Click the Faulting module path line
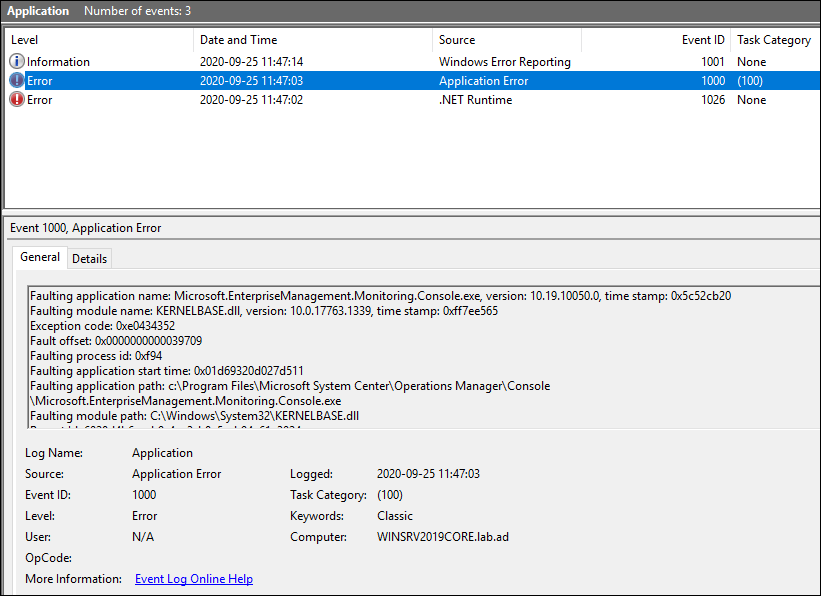 [x=194, y=416]
